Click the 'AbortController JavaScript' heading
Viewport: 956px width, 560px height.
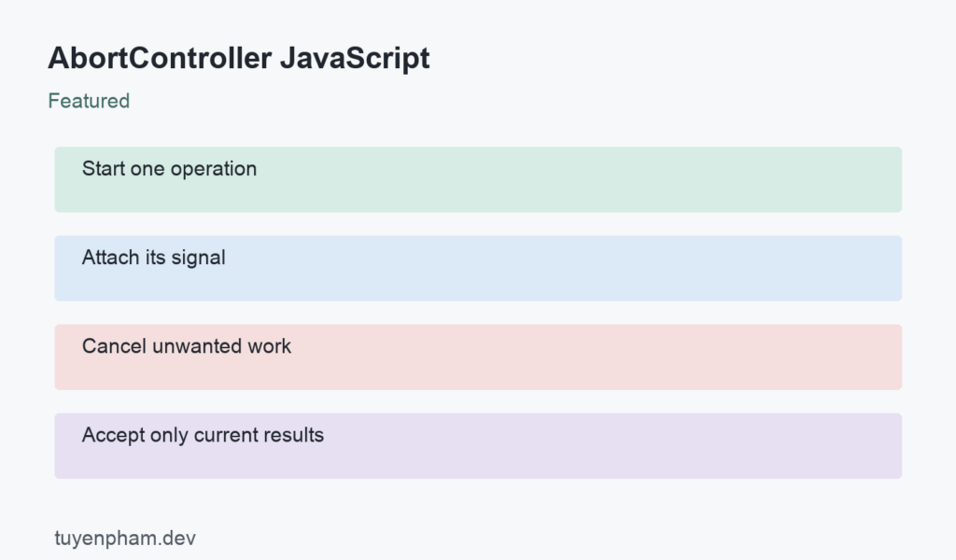pyautogui.click(x=238, y=59)
